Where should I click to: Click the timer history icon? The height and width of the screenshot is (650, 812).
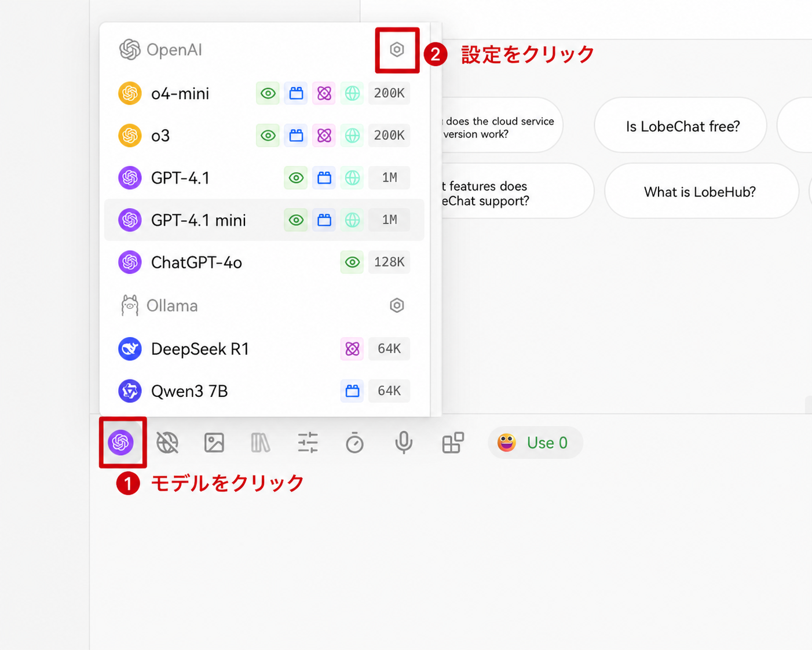click(x=354, y=443)
